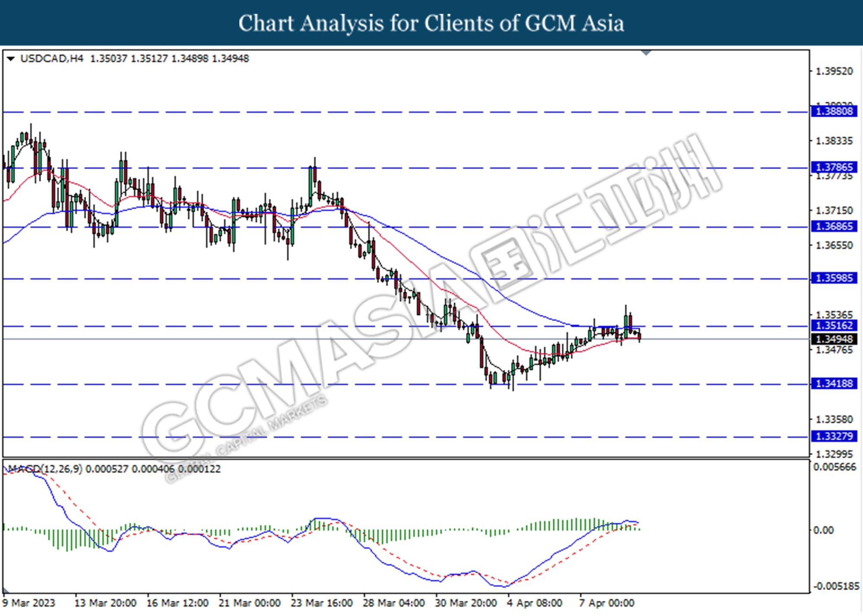Click the MACD 0.00 scale value
Image resolution: width=863 pixels, height=616 pixels.
823,530
